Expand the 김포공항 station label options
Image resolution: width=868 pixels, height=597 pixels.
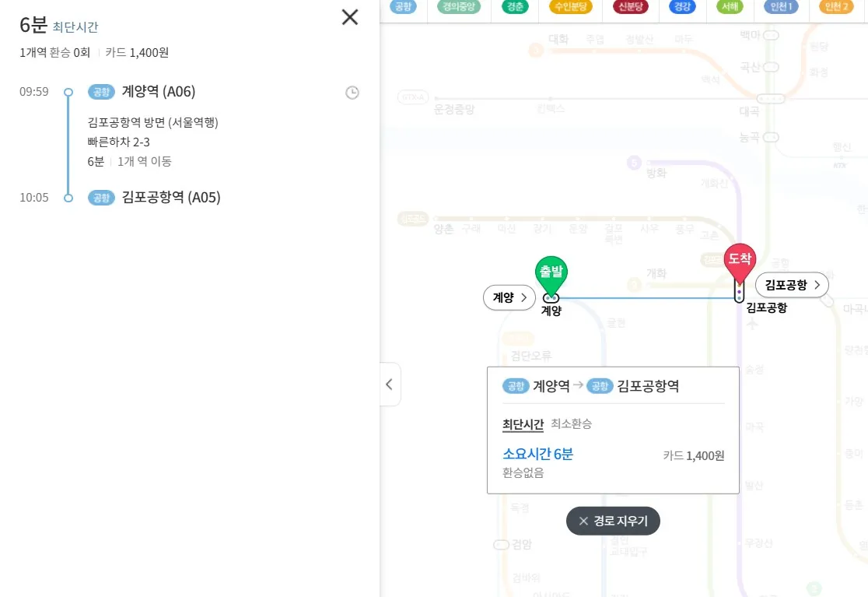791,285
